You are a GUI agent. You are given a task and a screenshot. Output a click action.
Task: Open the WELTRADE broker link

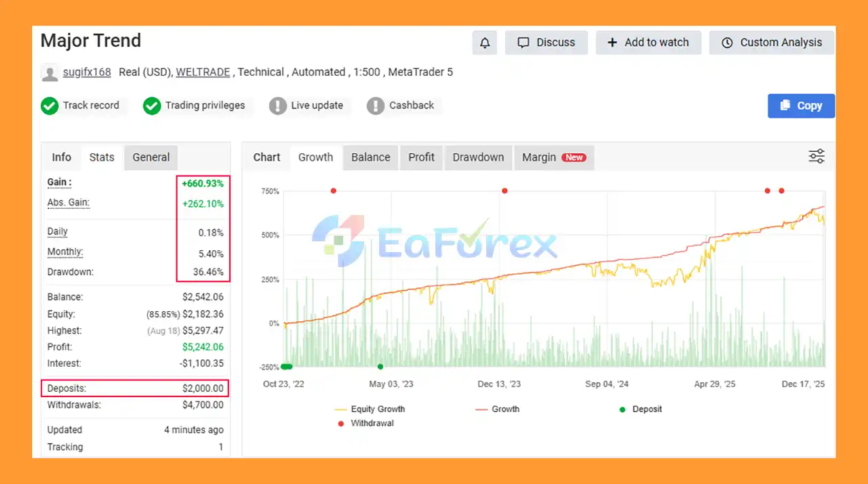[x=203, y=72]
